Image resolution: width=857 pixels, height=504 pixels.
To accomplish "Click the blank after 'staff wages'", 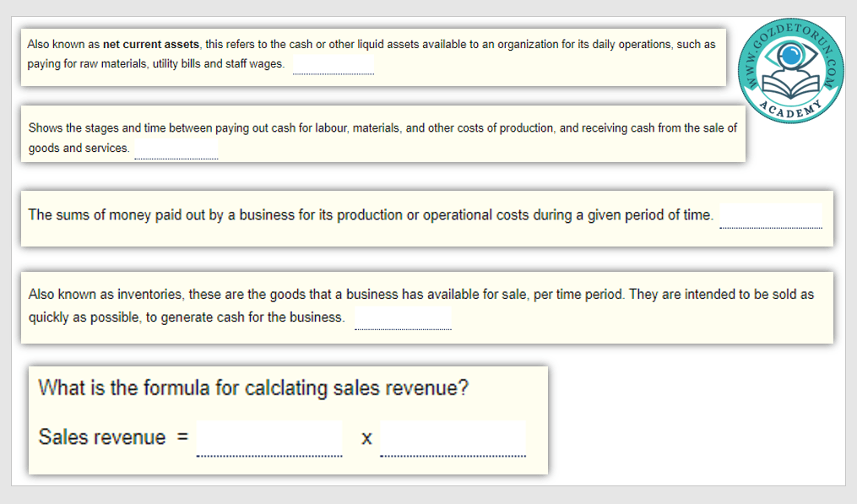I will pyautogui.click(x=333, y=65).
